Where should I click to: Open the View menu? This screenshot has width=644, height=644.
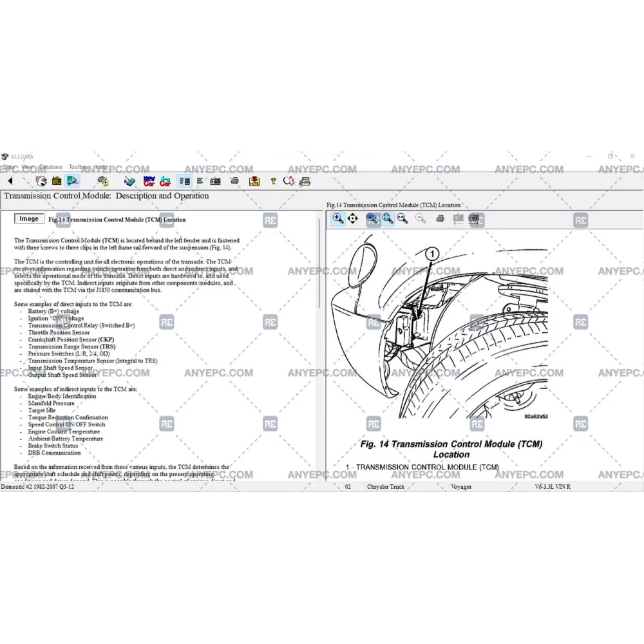pyautogui.click(x=27, y=167)
